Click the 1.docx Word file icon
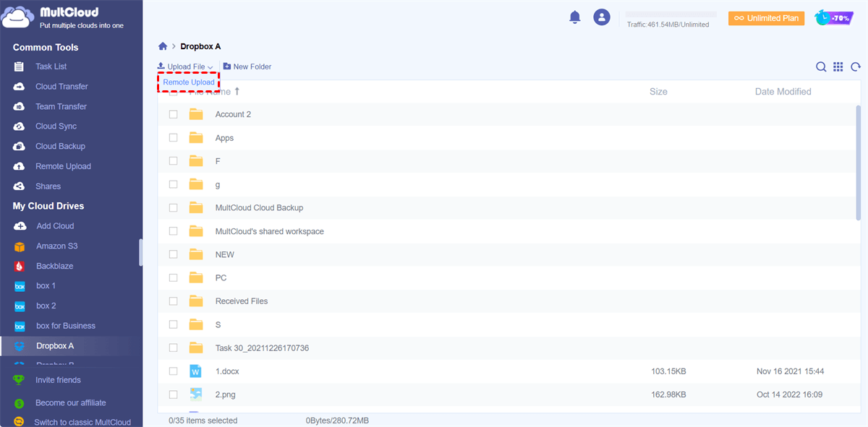 [196, 371]
